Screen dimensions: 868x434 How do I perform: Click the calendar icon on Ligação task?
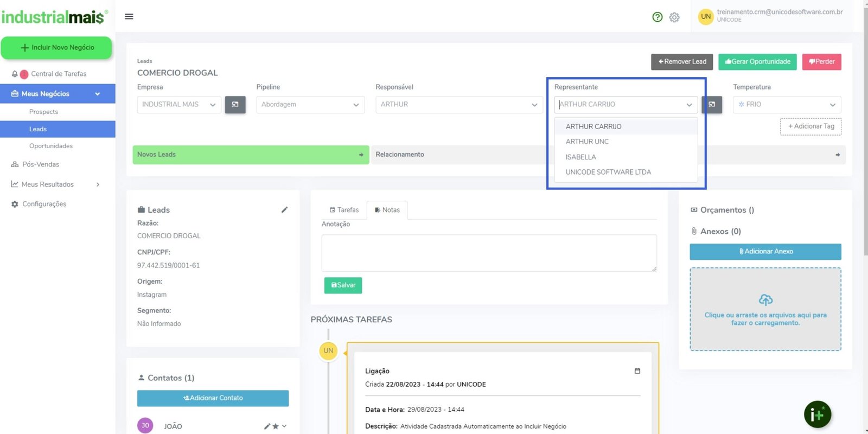coord(637,371)
